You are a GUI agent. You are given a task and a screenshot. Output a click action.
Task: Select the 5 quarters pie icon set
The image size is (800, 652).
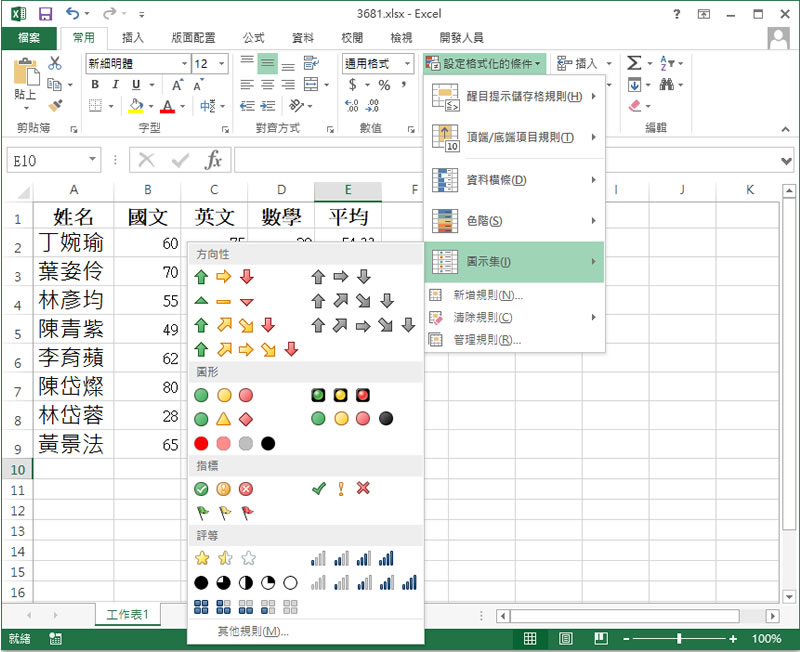pyautogui.click(x=246, y=583)
